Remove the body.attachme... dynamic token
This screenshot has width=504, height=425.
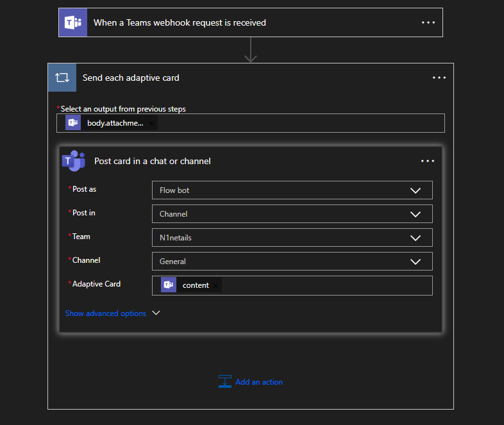[151, 123]
